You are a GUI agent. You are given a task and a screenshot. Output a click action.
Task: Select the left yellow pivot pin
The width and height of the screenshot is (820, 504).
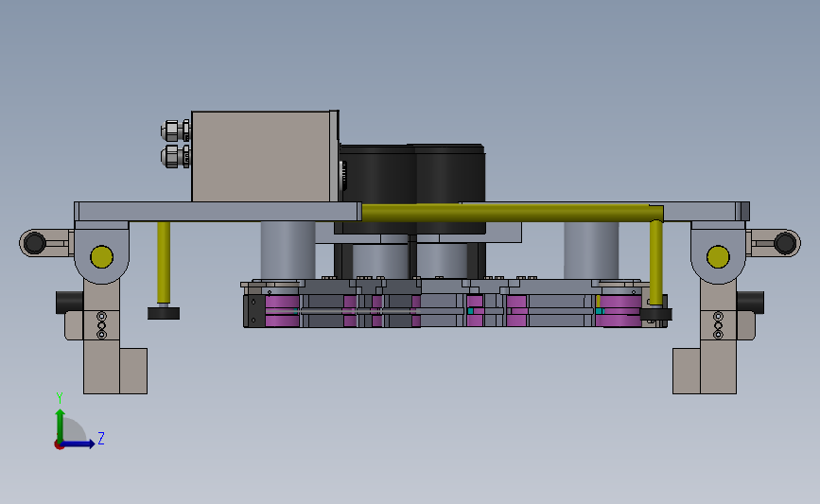coord(101,256)
